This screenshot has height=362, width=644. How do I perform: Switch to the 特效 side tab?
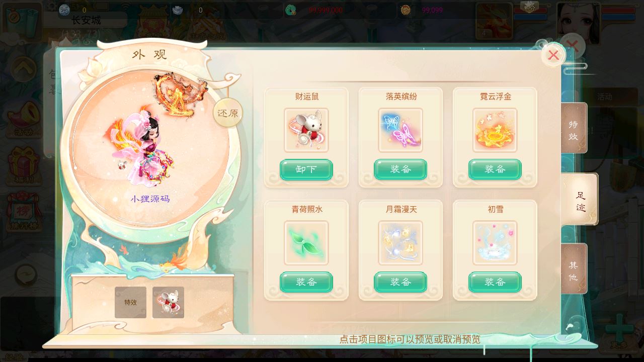(x=574, y=129)
